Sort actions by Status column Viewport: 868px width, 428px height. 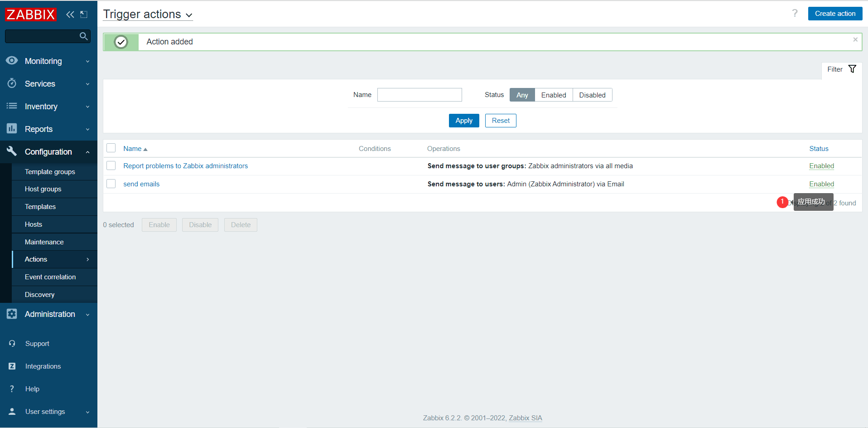point(819,149)
